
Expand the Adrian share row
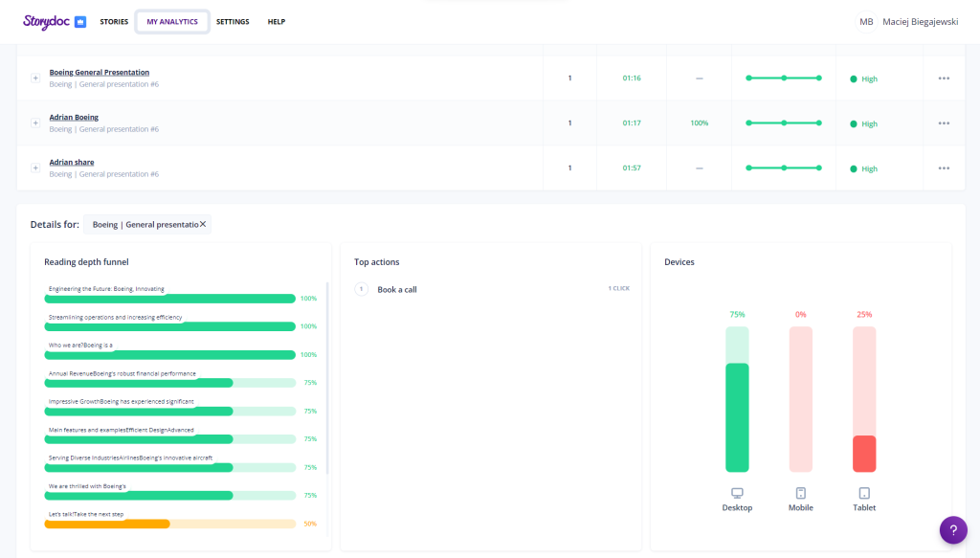coord(35,168)
